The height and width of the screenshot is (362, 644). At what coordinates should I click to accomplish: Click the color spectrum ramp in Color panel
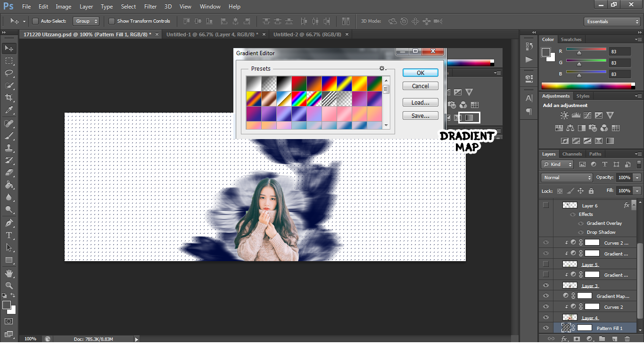point(586,86)
